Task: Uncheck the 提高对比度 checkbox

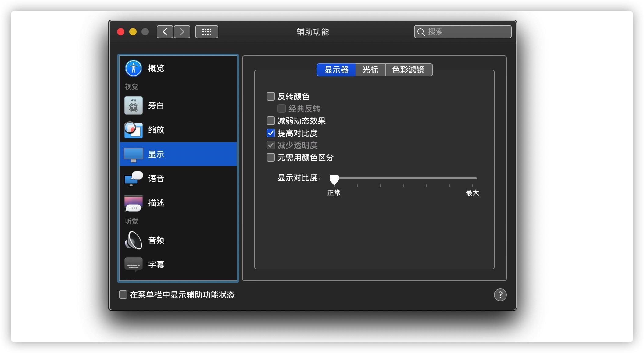Action: coord(271,133)
